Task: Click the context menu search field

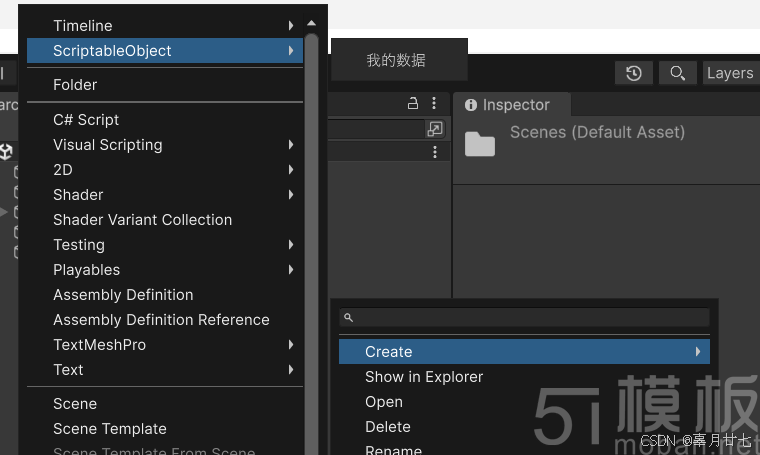Action: click(x=524, y=317)
